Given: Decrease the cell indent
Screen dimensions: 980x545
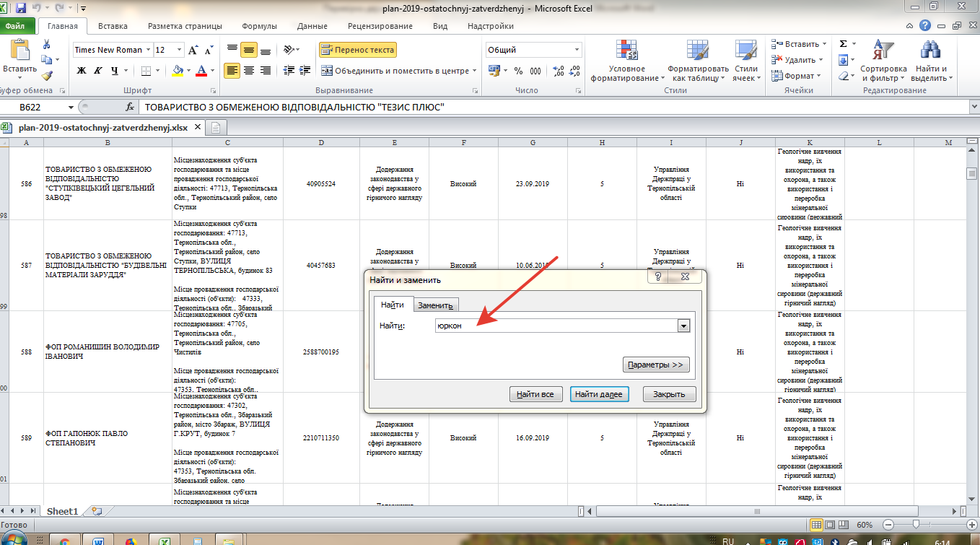Looking at the screenshot, I should 289,71.
